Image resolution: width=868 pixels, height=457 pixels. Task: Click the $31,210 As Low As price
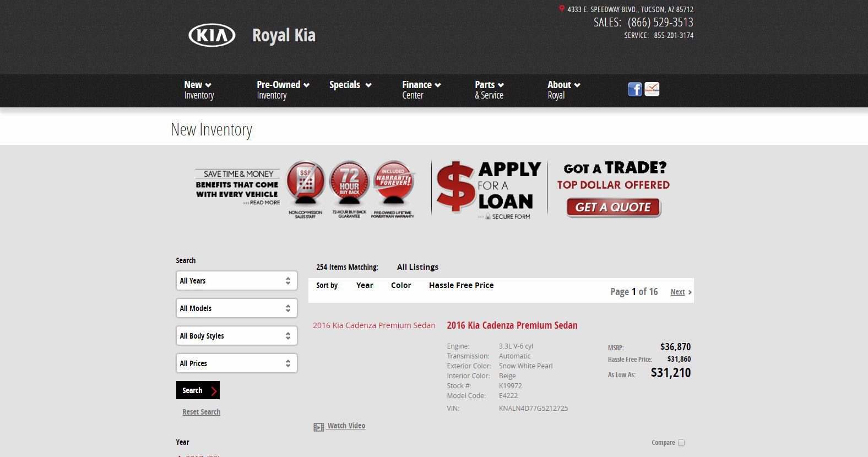click(671, 373)
